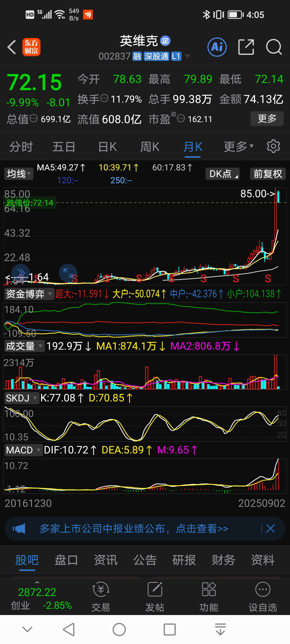This screenshot has height=644, width=290.
Task: Close the announcement banner
Action: (x=270, y=528)
